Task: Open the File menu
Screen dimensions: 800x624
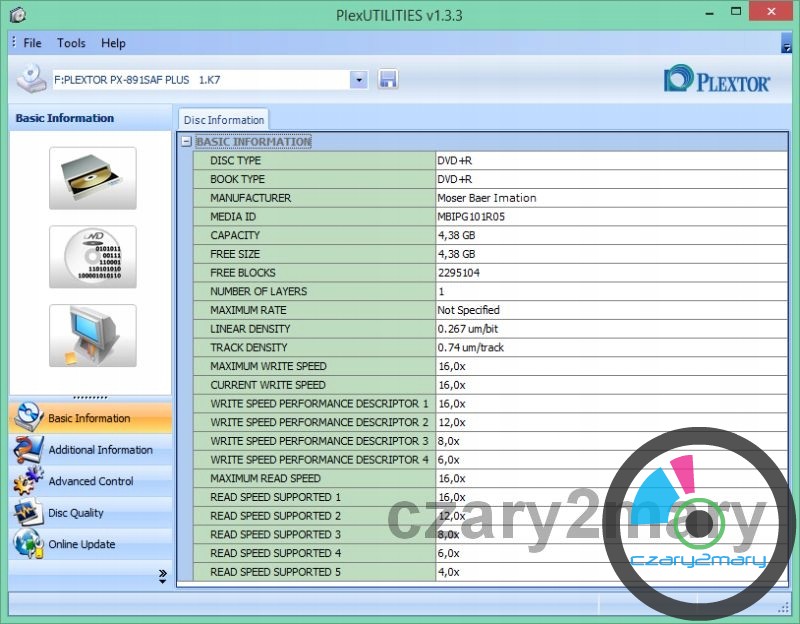Action: pos(32,43)
